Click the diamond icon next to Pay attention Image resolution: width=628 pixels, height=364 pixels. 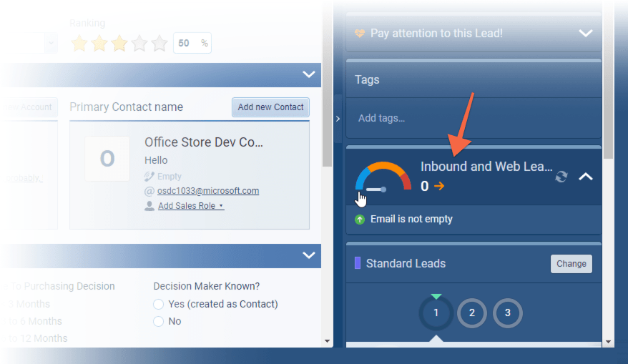coord(360,34)
